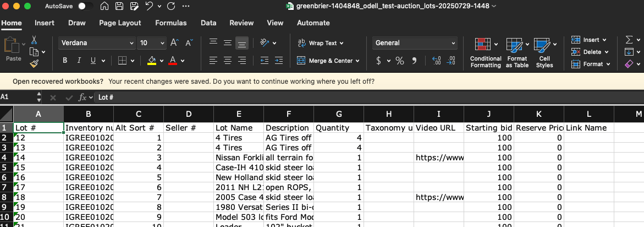Align text to middle
Image resolution: width=644 pixels, height=227 pixels.
[228, 43]
